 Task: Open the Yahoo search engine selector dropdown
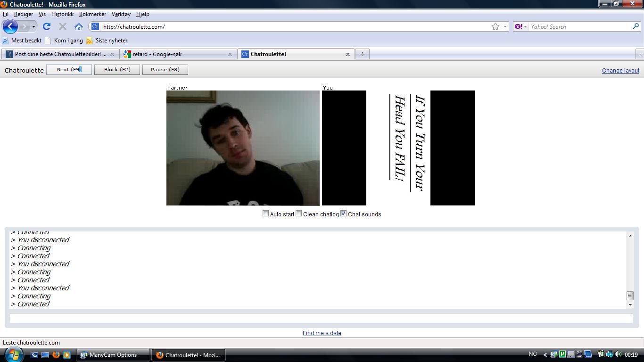click(520, 26)
